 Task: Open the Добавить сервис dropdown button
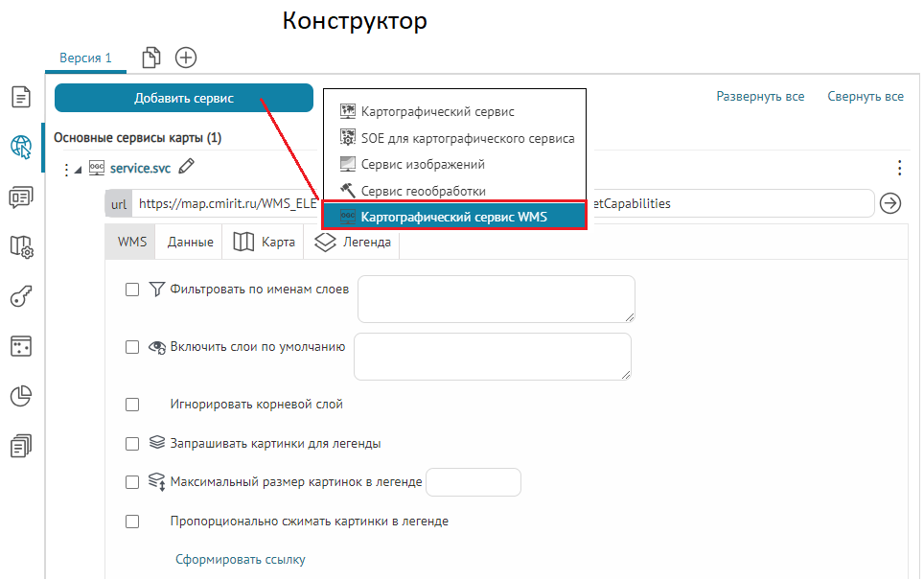pos(184,98)
